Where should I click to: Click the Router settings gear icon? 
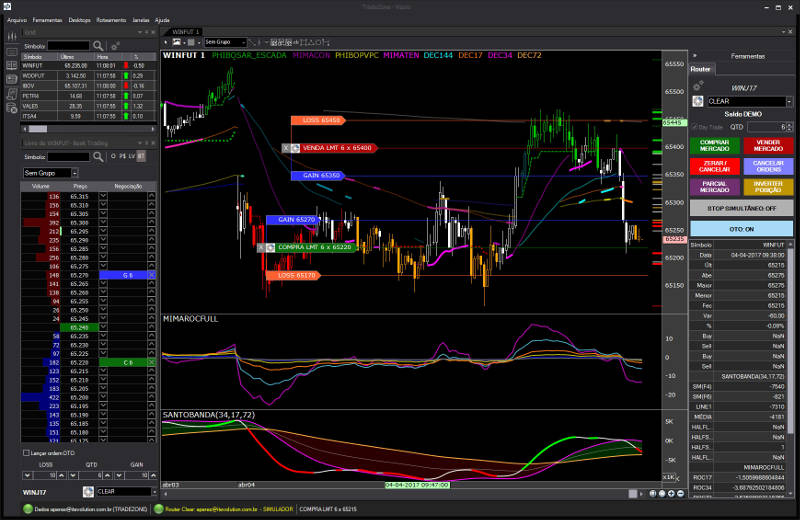(697, 85)
